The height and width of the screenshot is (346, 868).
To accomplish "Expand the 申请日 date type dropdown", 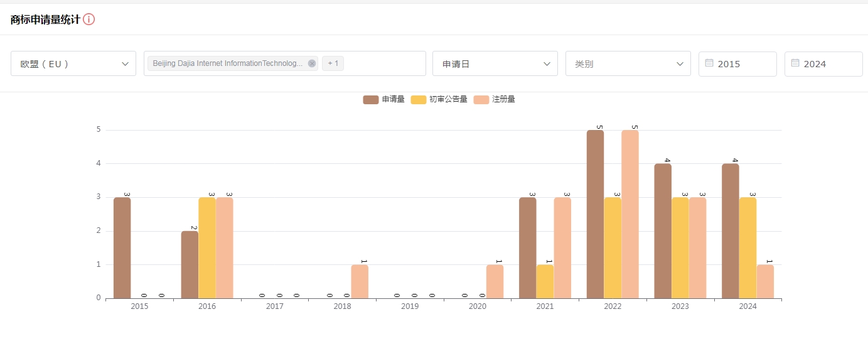I will pos(495,63).
